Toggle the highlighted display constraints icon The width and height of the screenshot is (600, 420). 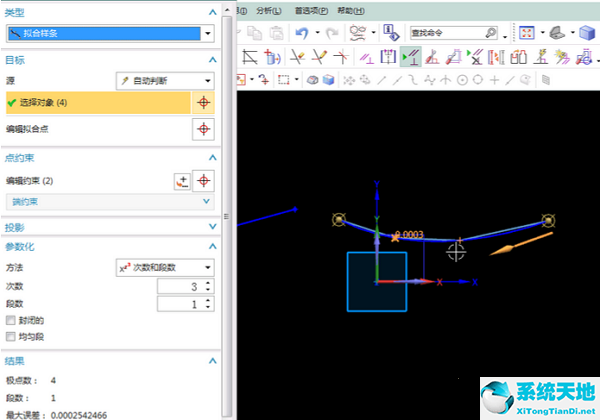(411, 57)
